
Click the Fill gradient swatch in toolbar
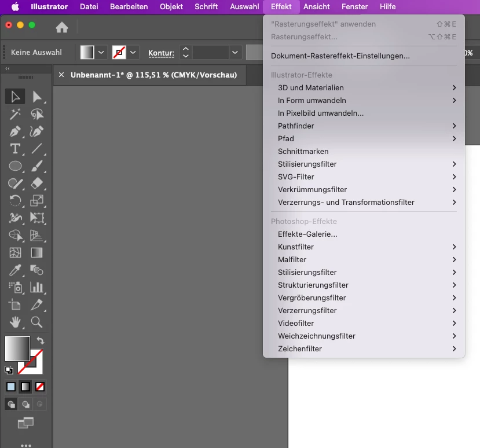[17, 348]
